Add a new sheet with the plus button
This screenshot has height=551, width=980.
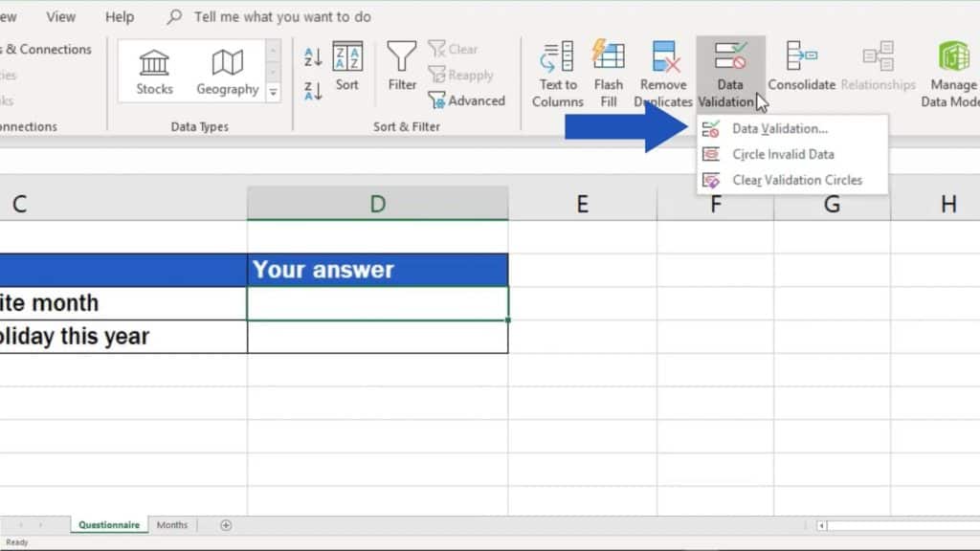point(226,524)
